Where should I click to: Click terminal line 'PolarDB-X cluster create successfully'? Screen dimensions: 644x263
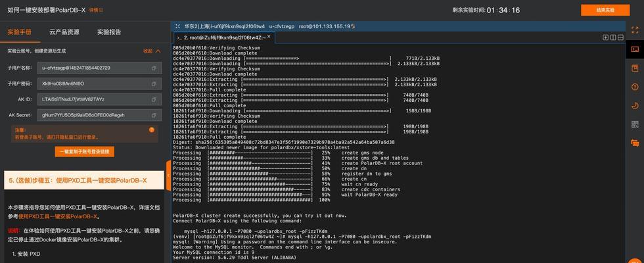(x=260, y=216)
